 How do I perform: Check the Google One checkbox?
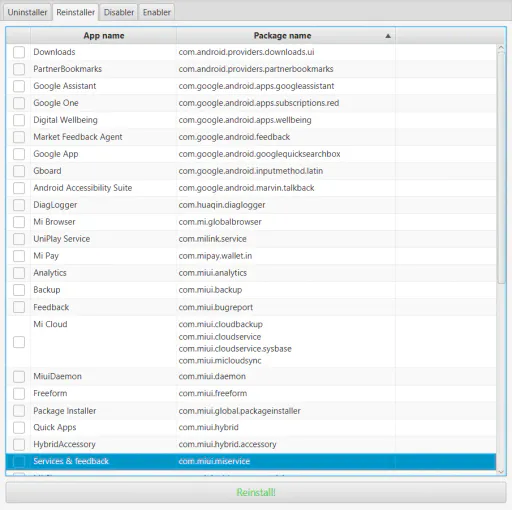coord(19,103)
